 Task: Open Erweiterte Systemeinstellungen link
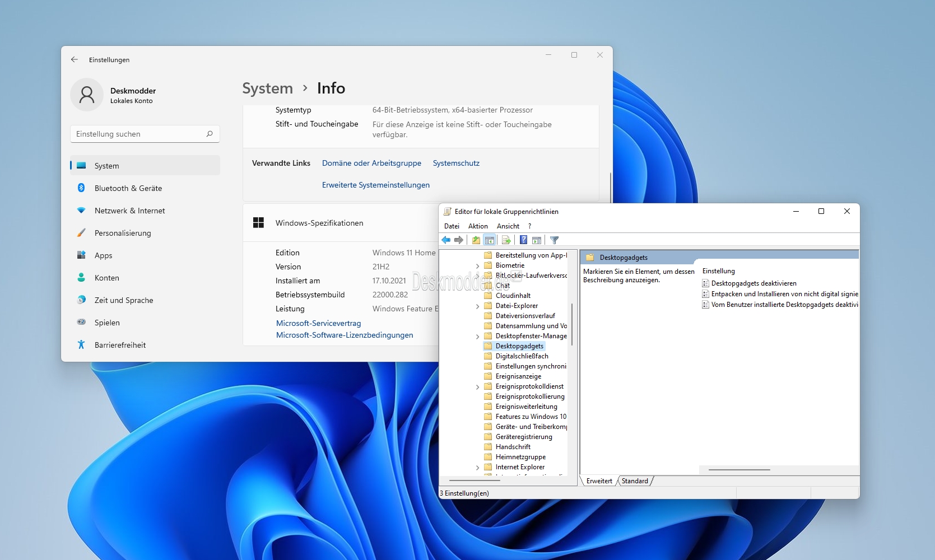[x=376, y=185]
